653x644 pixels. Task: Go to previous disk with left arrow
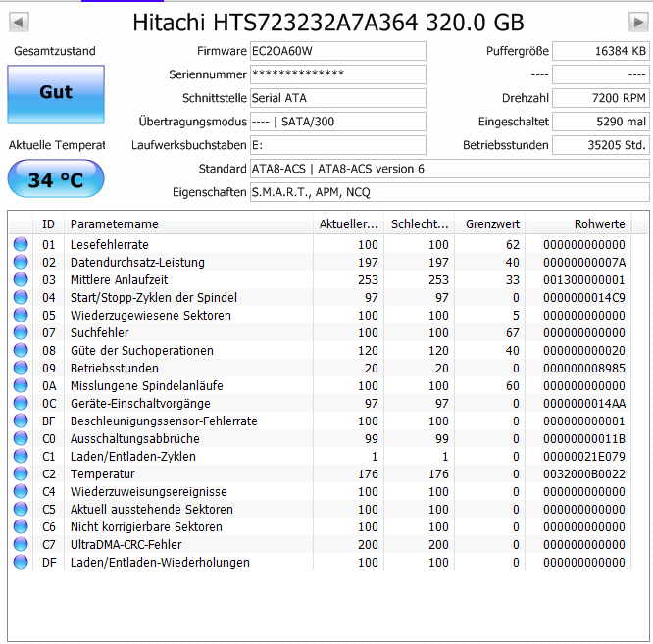click(20, 23)
